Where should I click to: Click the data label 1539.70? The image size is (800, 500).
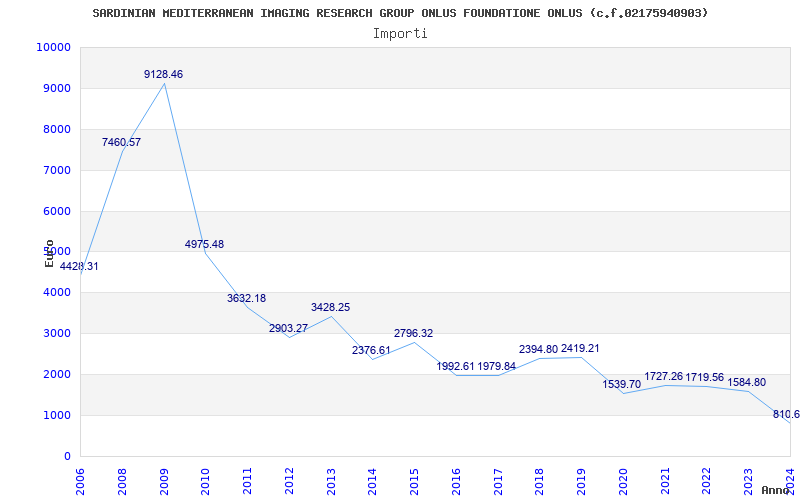click(x=622, y=384)
